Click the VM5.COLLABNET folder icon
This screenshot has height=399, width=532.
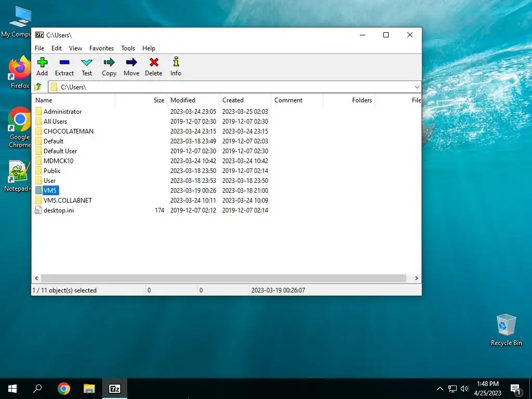(38, 200)
